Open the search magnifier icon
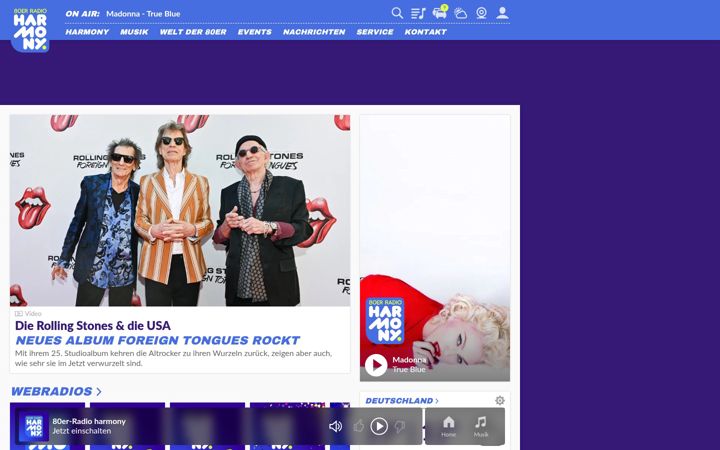Screen dimensions: 720x450 click(x=397, y=13)
